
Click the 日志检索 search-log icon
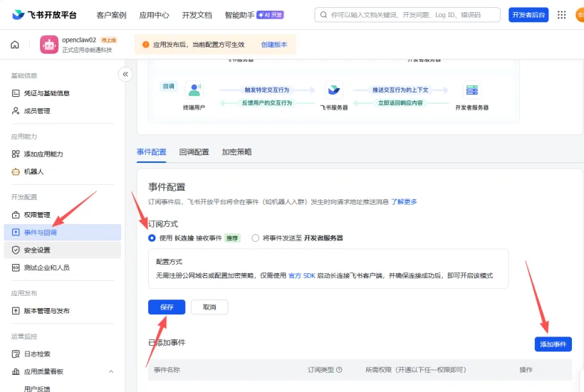tap(16, 354)
